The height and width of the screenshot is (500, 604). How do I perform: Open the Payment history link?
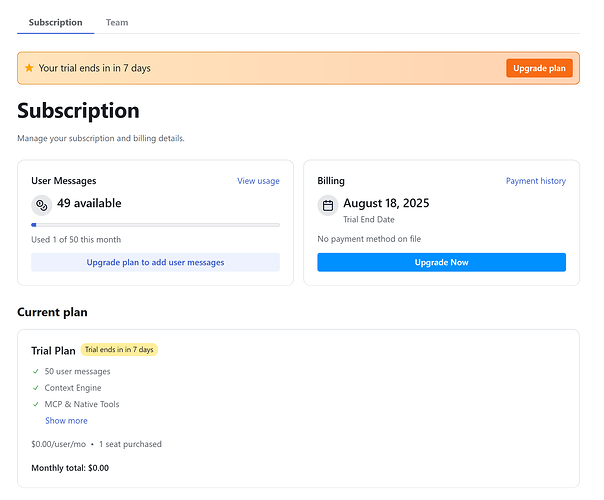(536, 181)
